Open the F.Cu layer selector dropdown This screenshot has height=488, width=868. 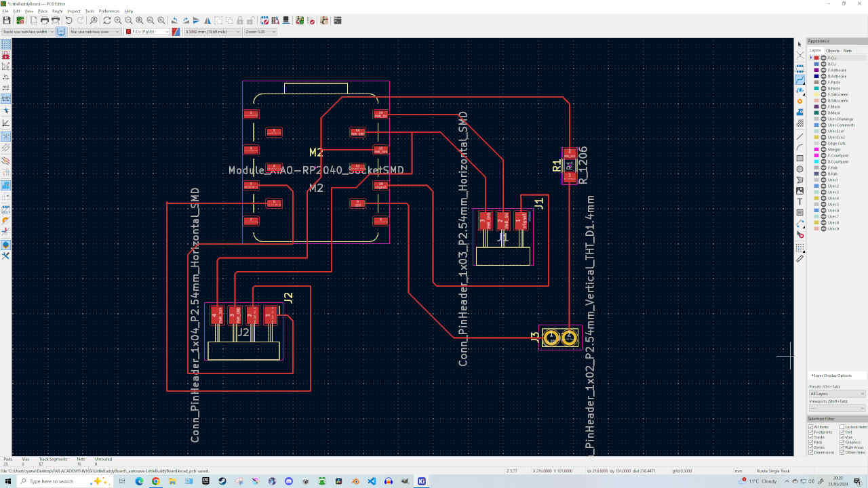click(147, 32)
